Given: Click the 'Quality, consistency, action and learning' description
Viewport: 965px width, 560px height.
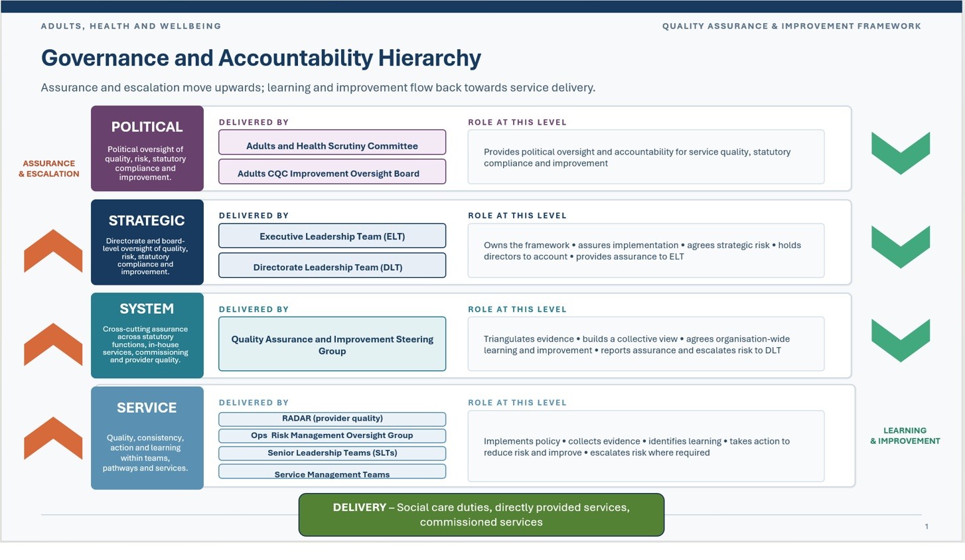Looking at the screenshot, I should pyautogui.click(x=145, y=453).
